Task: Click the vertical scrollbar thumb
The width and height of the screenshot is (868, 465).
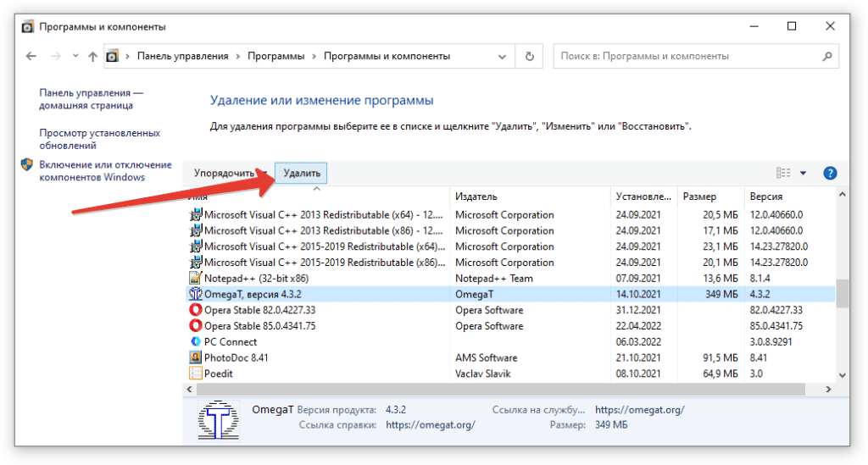Action: point(842,293)
